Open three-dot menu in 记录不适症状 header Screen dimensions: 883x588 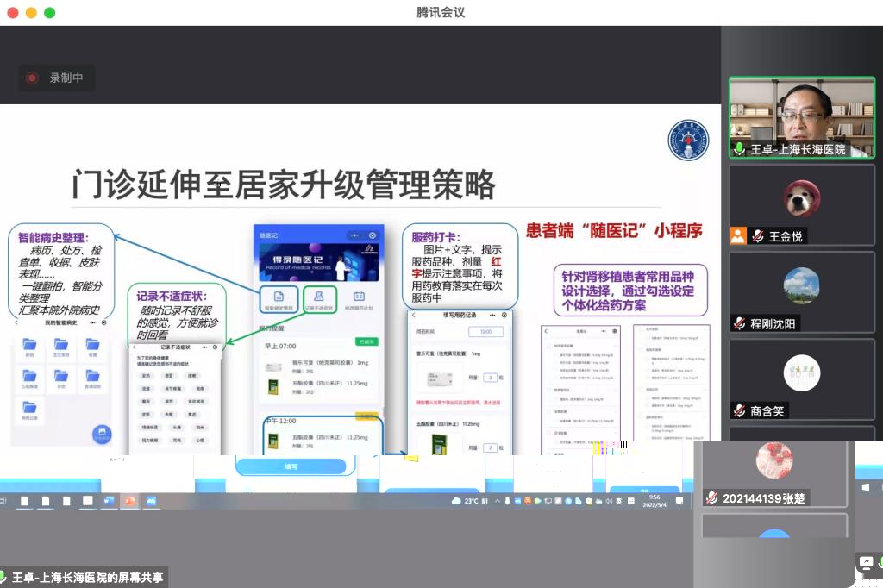204,347
